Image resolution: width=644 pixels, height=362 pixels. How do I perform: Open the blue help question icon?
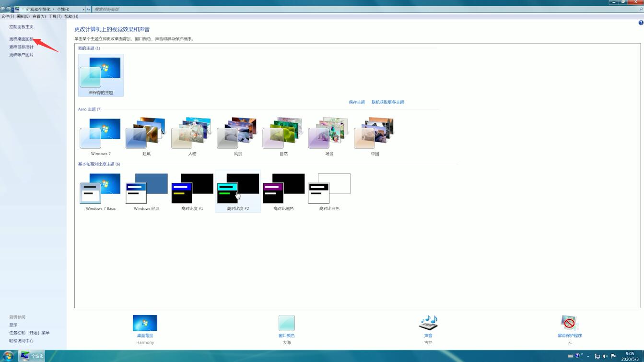click(641, 23)
